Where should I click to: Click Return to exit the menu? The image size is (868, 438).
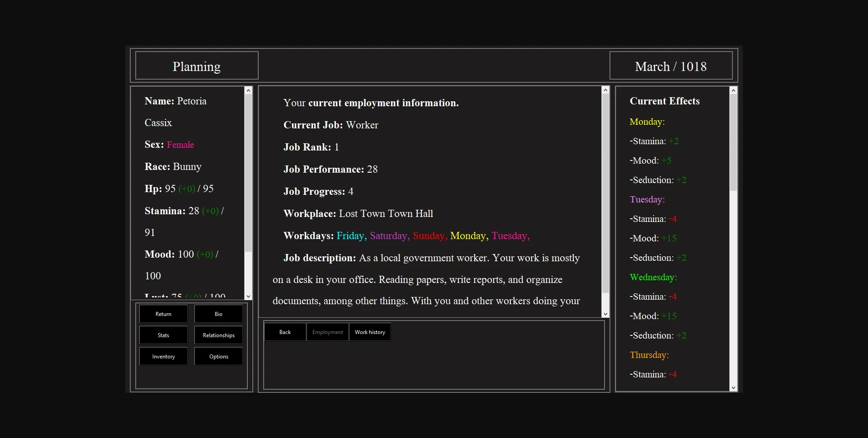tap(163, 313)
